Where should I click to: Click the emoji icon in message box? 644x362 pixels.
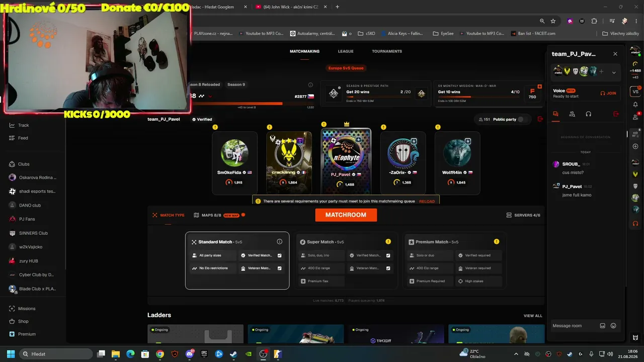click(x=613, y=326)
